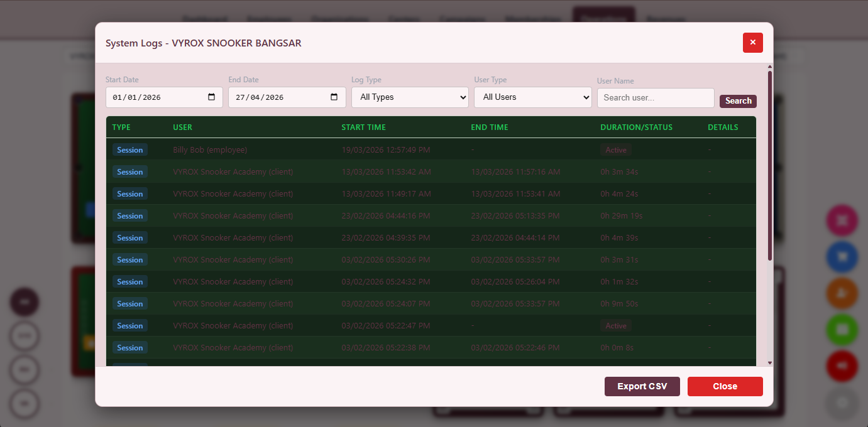The image size is (868, 427).
Task: Click the END TIME column header
Action: pos(490,127)
